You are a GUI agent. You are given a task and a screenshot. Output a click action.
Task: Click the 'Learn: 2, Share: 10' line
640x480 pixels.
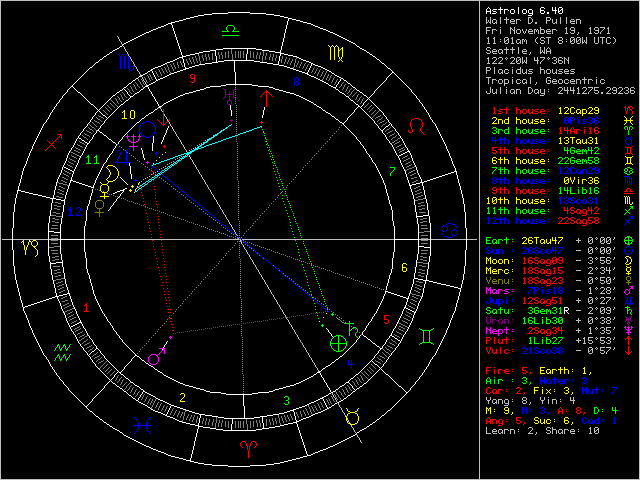pyautogui.click(x=542, y=431)
